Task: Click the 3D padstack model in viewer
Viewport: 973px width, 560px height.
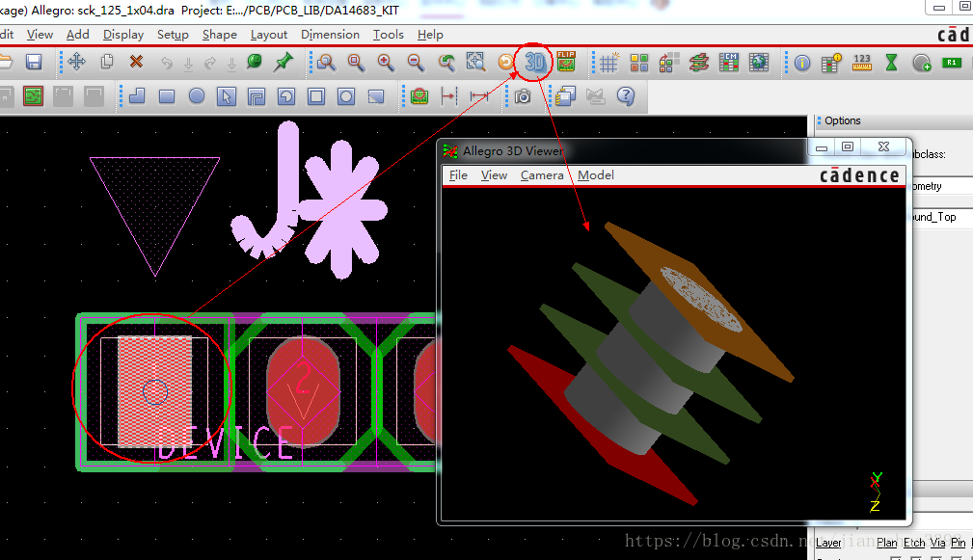Action: 651,362
